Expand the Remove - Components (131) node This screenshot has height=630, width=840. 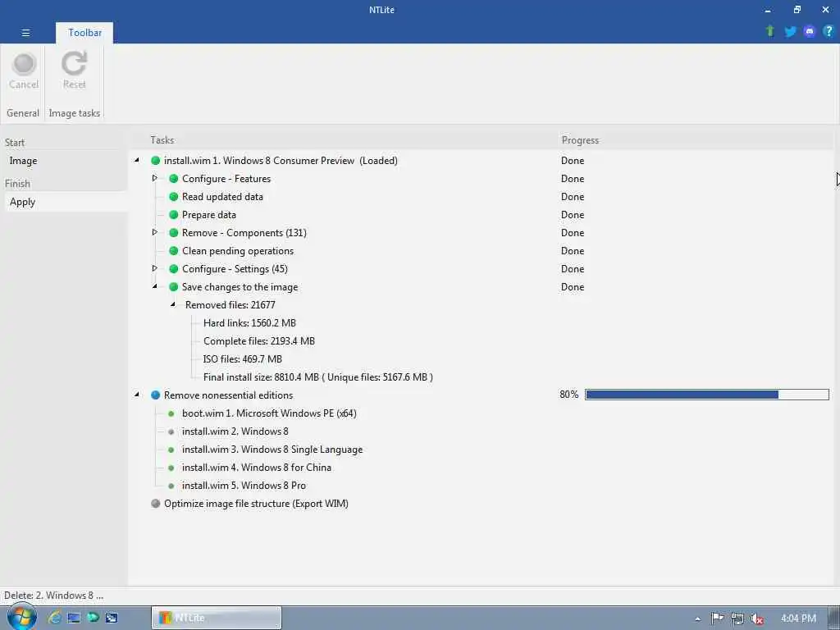(155, 232)
